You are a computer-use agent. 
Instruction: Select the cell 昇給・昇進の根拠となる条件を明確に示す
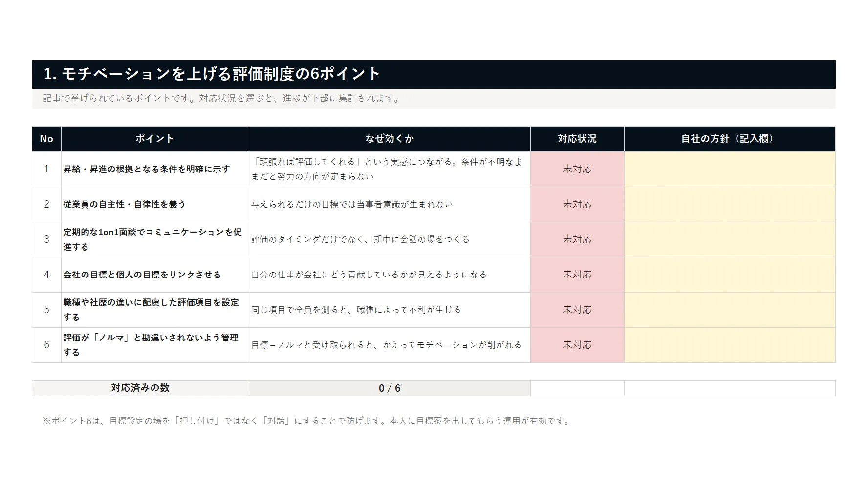point(155,169)
